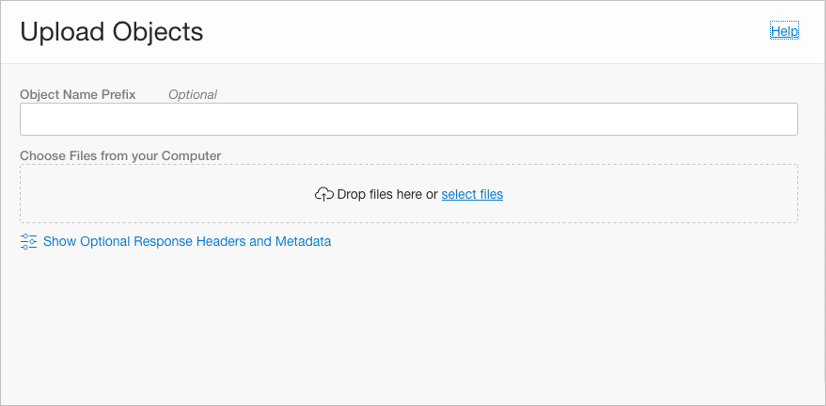Screen dimensions: 826x406
Task: Click the word Computer in the file label
Action: (x=191, y=156)
